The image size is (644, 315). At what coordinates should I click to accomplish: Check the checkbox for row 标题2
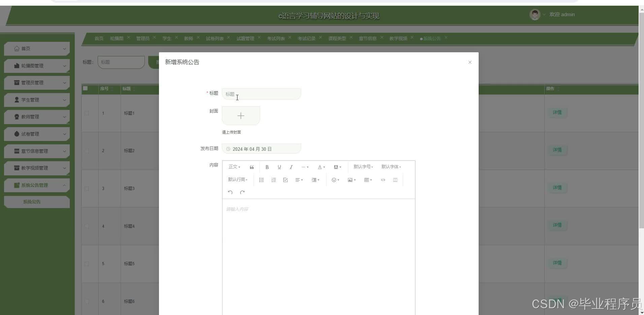click(87, 151)
